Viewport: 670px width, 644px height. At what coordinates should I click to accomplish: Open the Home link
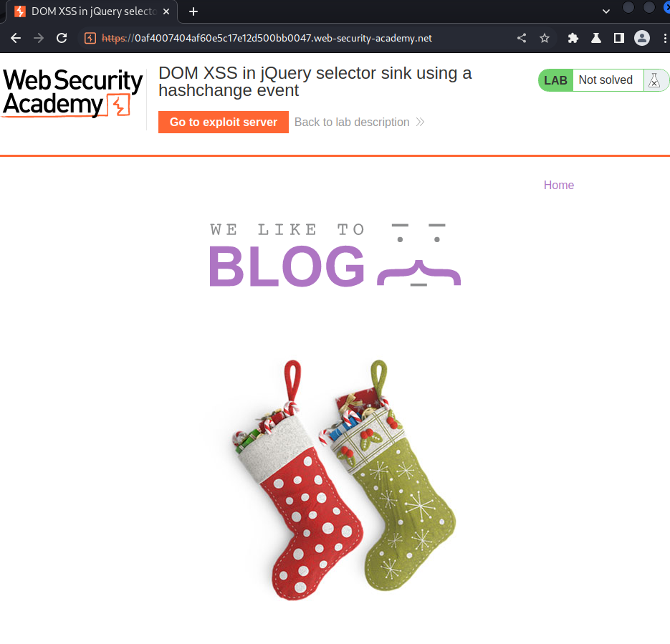[x=558, y=185]
